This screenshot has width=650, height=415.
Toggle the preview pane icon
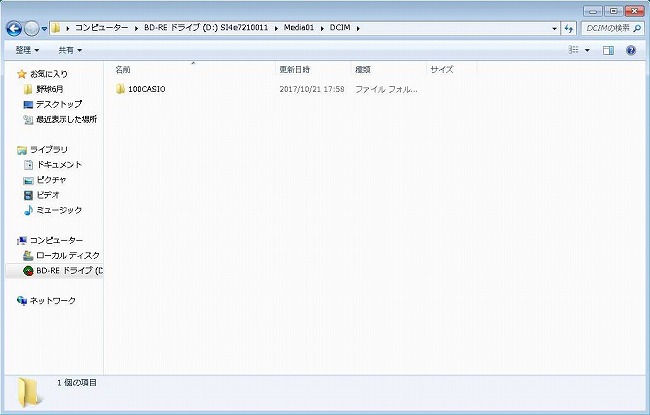tap(608, 50)
